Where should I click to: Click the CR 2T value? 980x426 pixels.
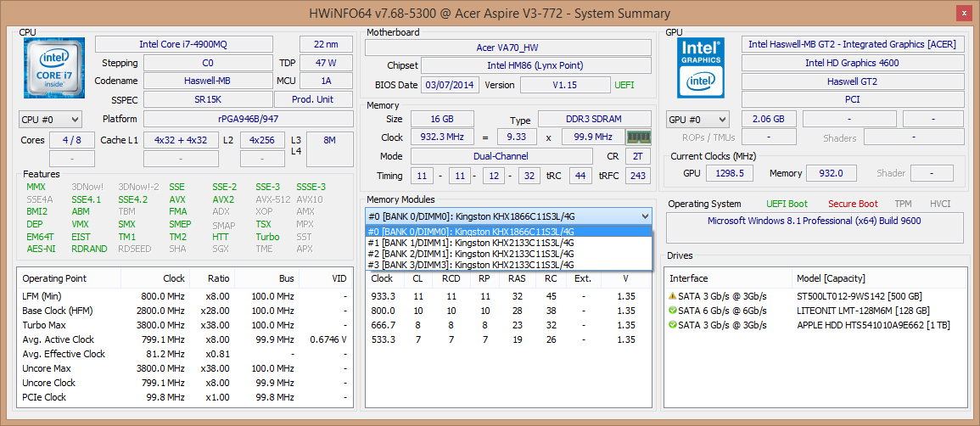(x=637, y=156)
